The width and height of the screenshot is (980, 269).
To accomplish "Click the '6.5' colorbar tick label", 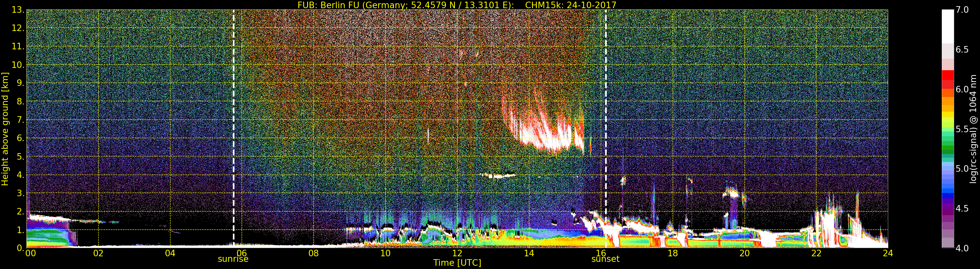I will pos(962,50).
